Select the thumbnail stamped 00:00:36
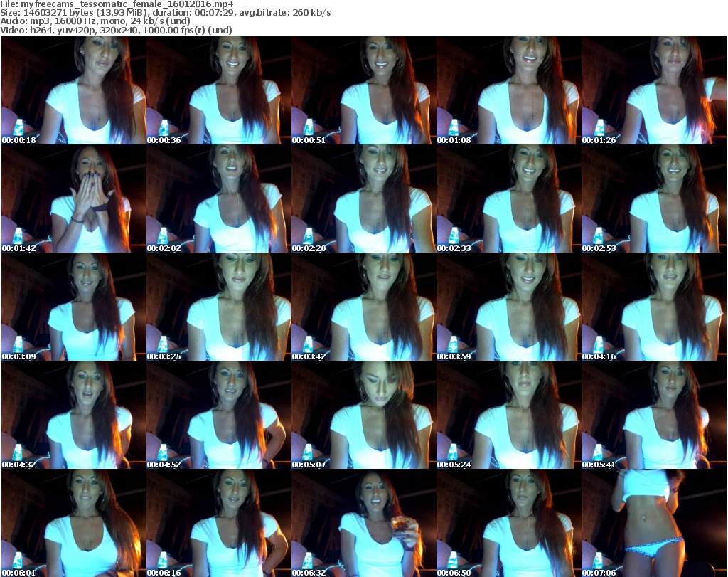 click(x=219, y=90)
